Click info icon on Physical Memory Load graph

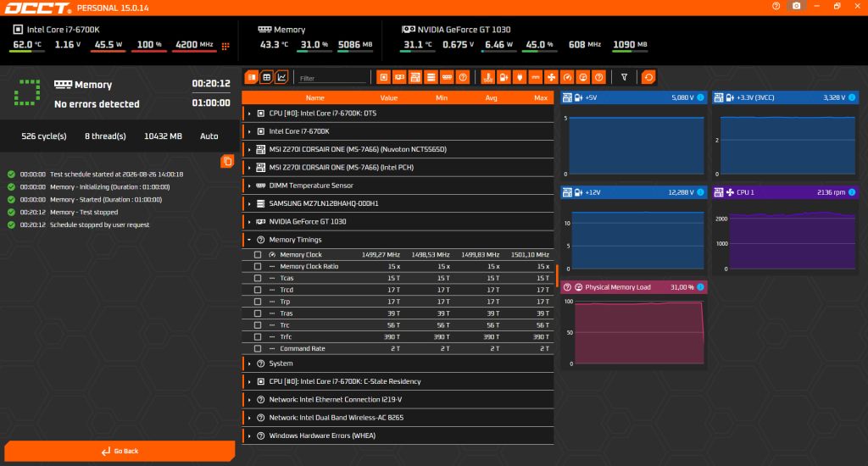click(700, 286)
